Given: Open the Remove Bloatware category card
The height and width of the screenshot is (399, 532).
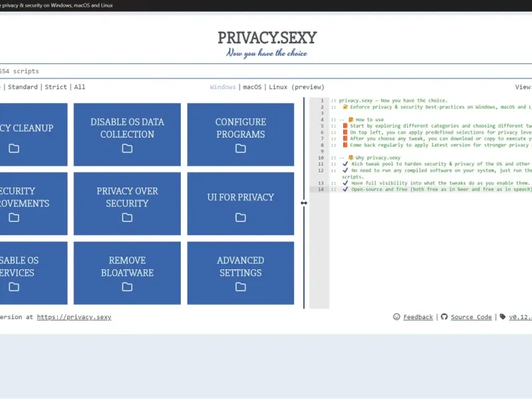Looking at the screenshot, I should tap(127, 273).
